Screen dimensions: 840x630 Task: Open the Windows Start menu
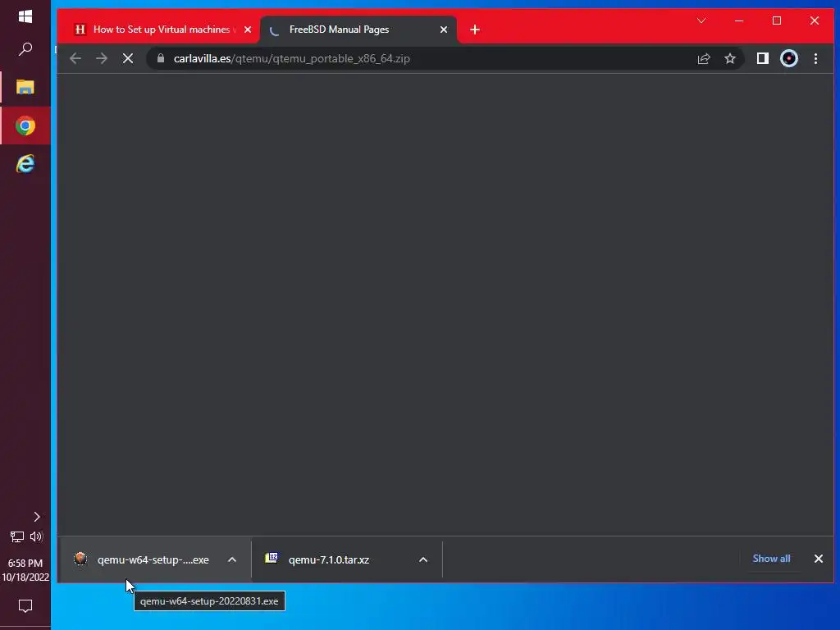click(x=25, y=16)
